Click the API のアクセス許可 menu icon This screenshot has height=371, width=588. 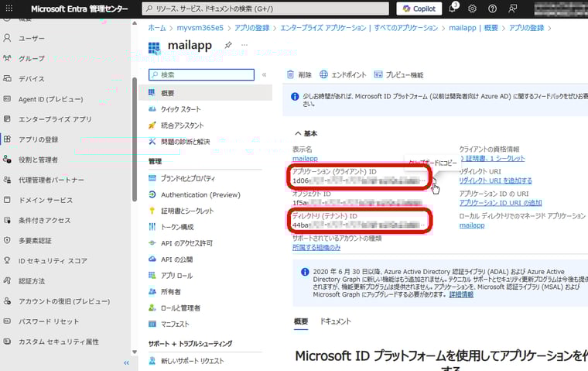coord(152,243)
